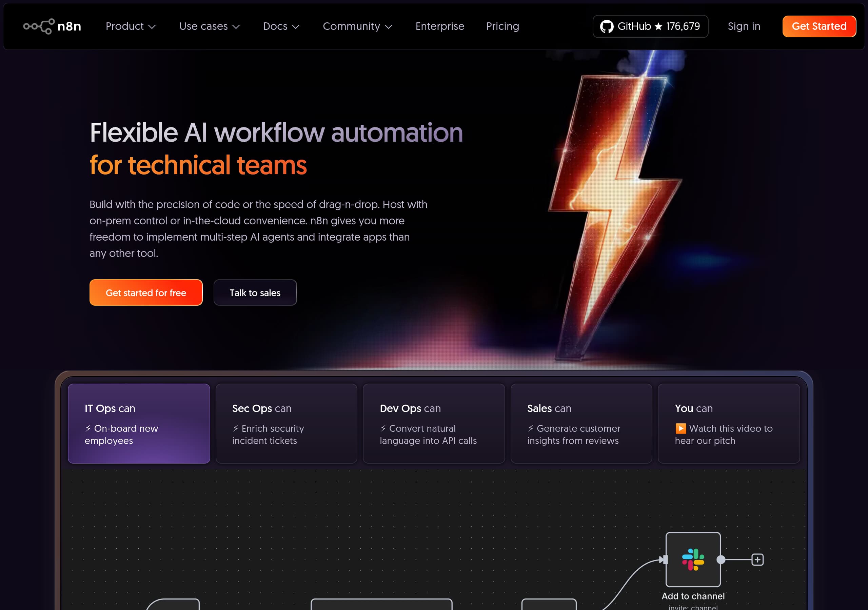This screenshot has height=610, width=868.
Task: Expand the Use cases dropdown
Action: (209, 26)
